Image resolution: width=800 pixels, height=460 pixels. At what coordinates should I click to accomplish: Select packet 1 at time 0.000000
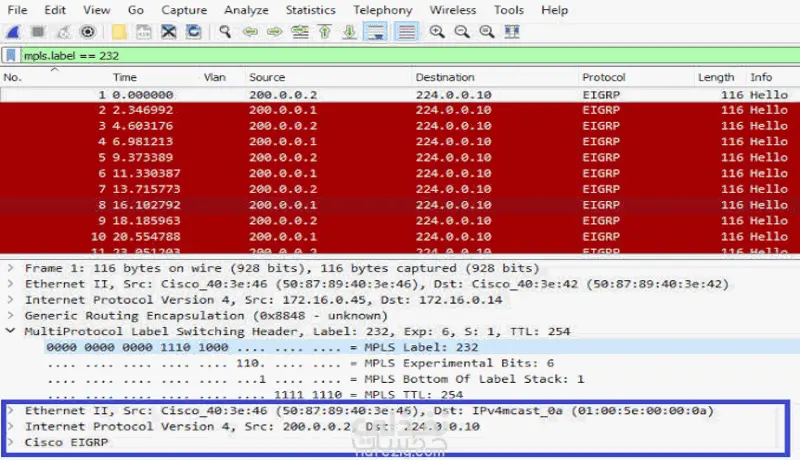(x=400, y=95)
